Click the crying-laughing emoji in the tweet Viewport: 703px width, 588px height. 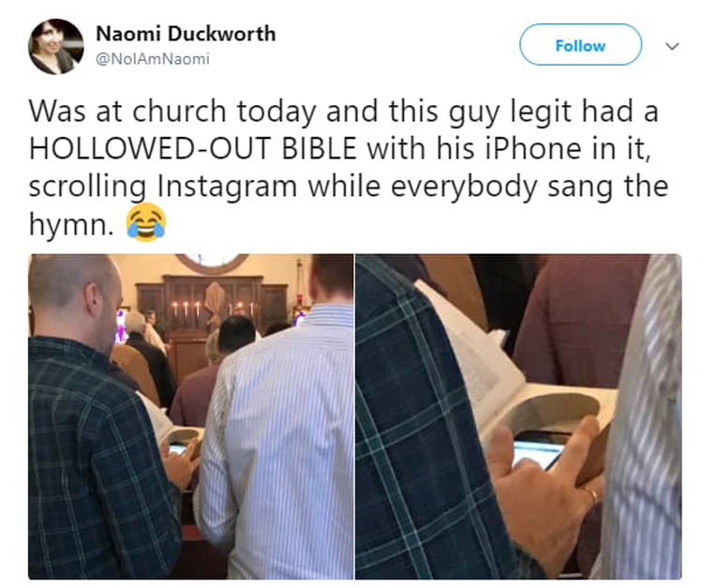pos(145,221)
